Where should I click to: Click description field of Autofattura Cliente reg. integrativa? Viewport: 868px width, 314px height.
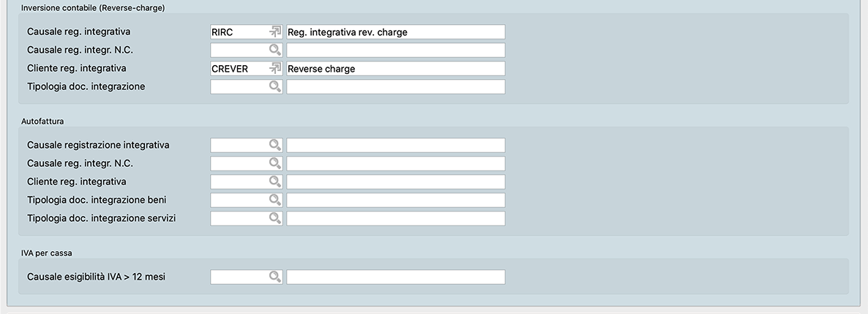(395, 182)
